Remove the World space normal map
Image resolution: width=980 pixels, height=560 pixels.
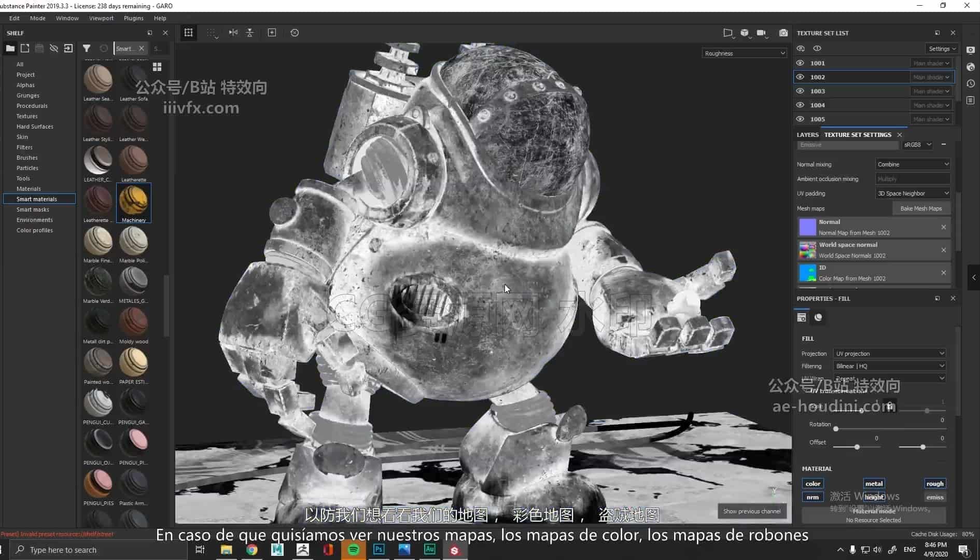[944, 250]
